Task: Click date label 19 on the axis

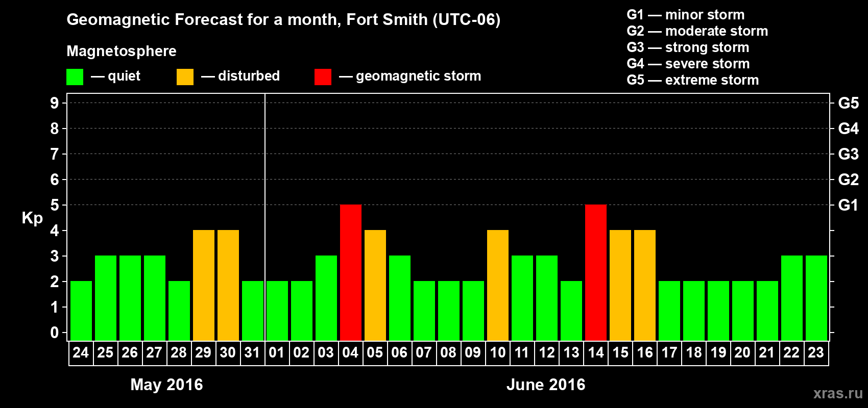Action: click(x=718, y=353)
